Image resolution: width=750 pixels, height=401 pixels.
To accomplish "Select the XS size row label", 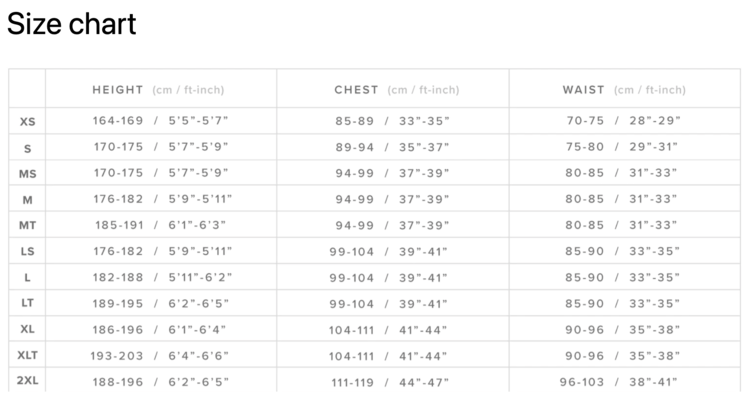I will coord(27,122).
